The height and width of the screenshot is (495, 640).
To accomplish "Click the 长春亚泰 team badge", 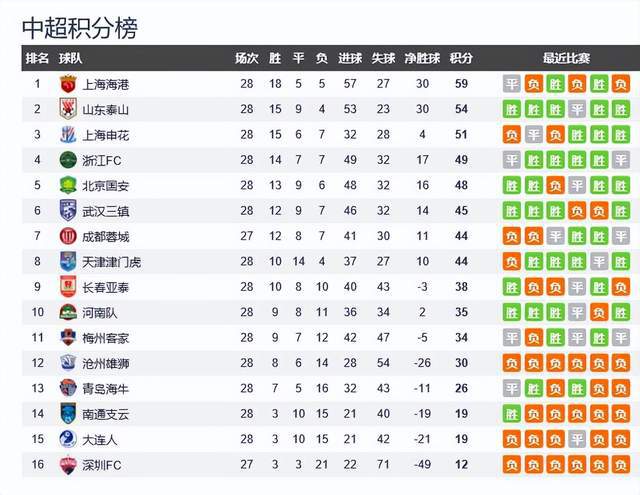I will pos(68,286).
